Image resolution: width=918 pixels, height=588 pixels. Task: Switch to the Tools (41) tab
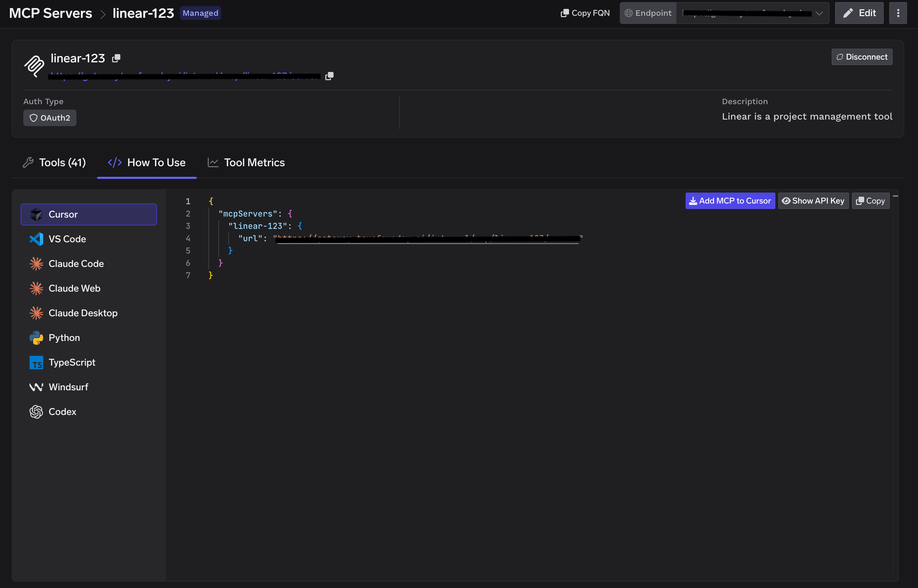54,163
